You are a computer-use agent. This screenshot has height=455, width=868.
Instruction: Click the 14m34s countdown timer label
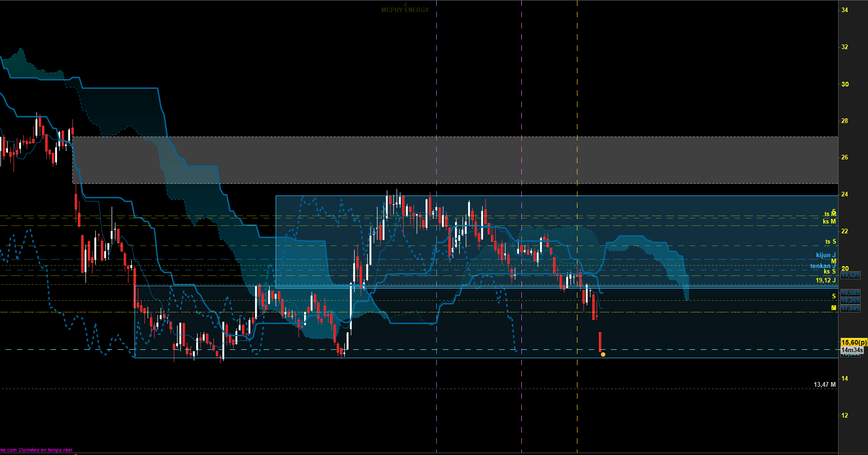click(x=853, y=350)
